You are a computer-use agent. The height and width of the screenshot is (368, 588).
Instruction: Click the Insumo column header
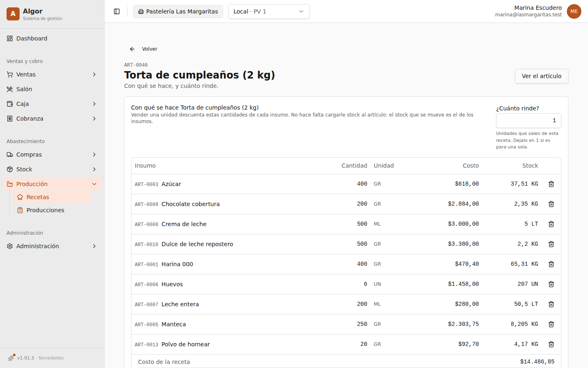[145, 166]
